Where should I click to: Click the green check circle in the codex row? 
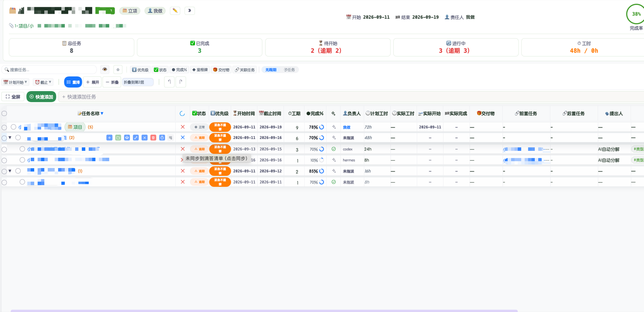333,149
